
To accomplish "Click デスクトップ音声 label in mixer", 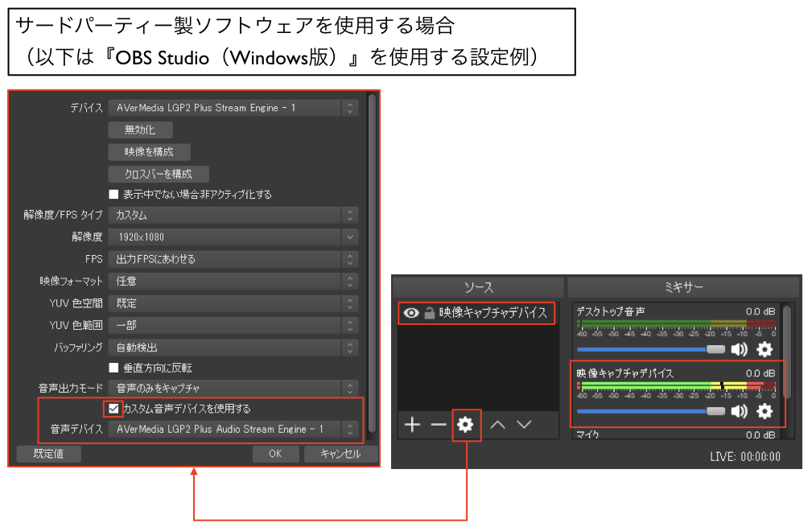I will (611, 311).
